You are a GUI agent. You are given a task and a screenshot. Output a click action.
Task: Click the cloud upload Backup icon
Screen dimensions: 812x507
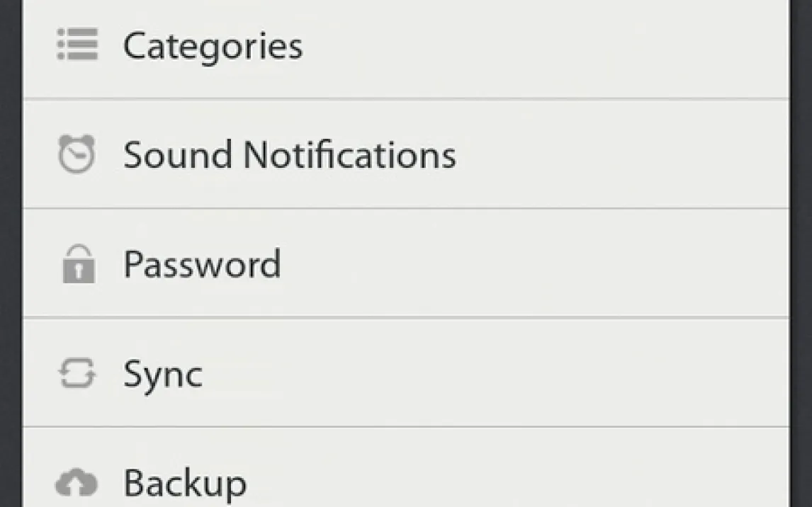point(77,483)
